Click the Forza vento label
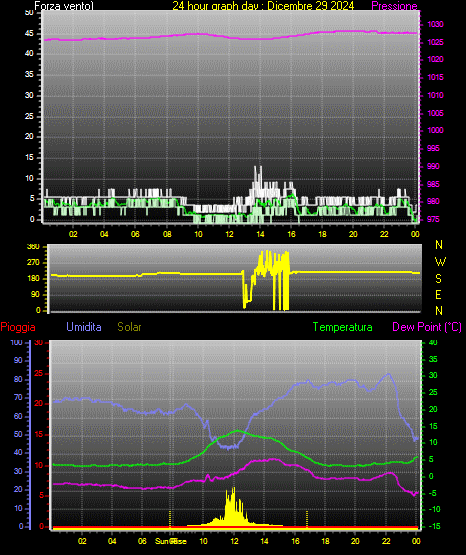 pyautogui.click(x=64, y=6)
